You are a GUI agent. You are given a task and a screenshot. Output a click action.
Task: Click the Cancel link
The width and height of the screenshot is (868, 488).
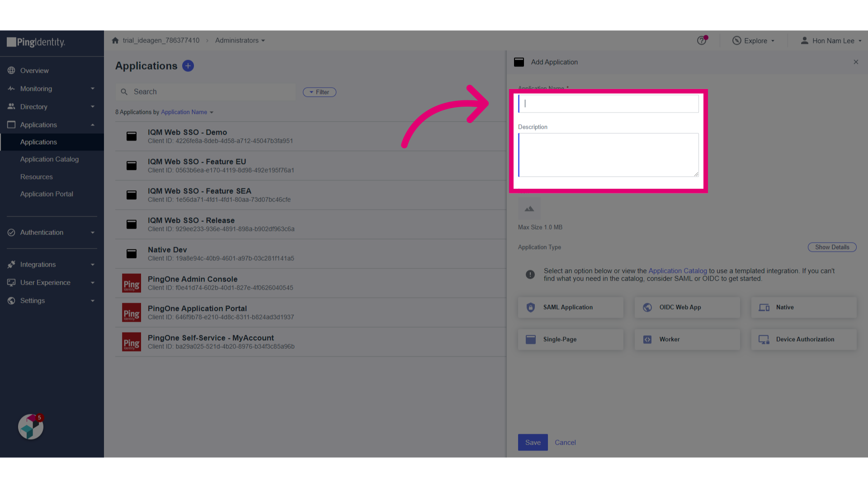pos(565,442)
